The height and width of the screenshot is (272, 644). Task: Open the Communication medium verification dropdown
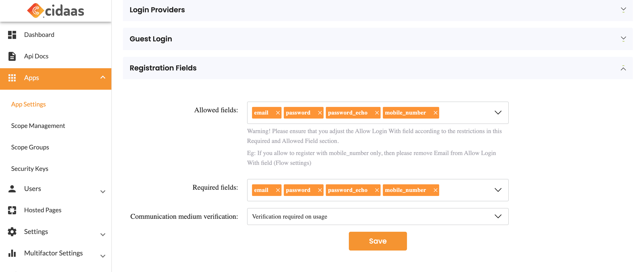tap(498, 216)
